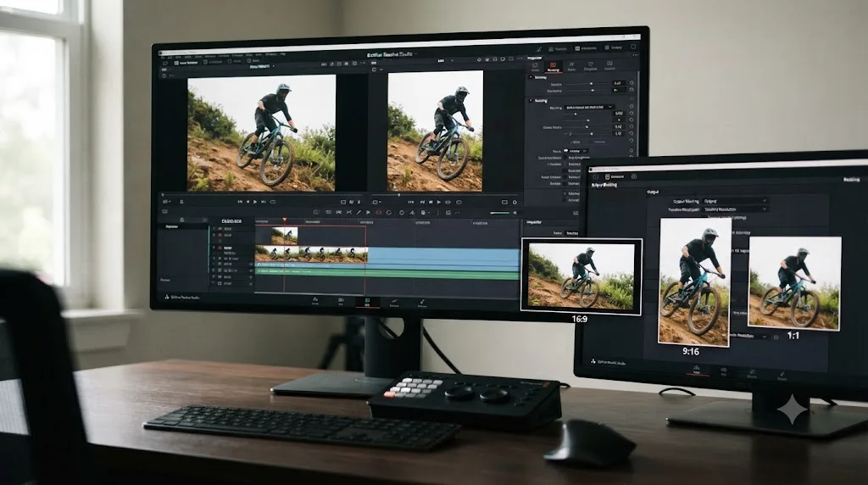Select the short clip on the upper video track

tap(285, 236)
